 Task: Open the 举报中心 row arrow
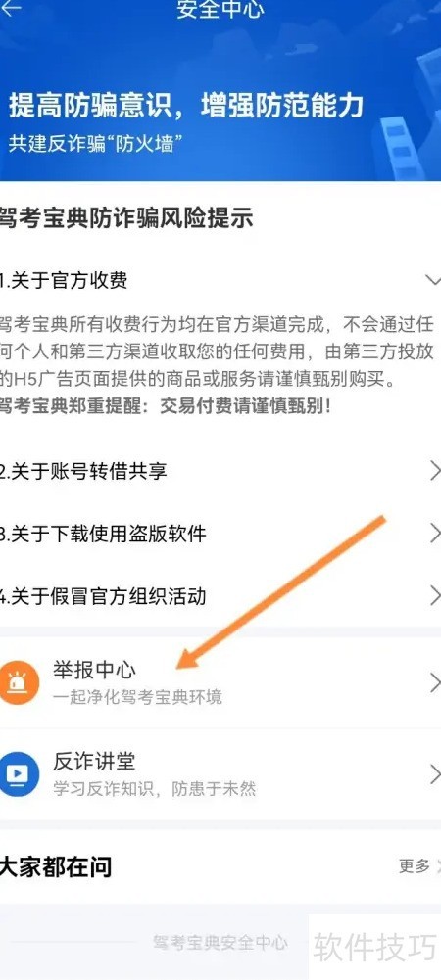tap(435, 683)
